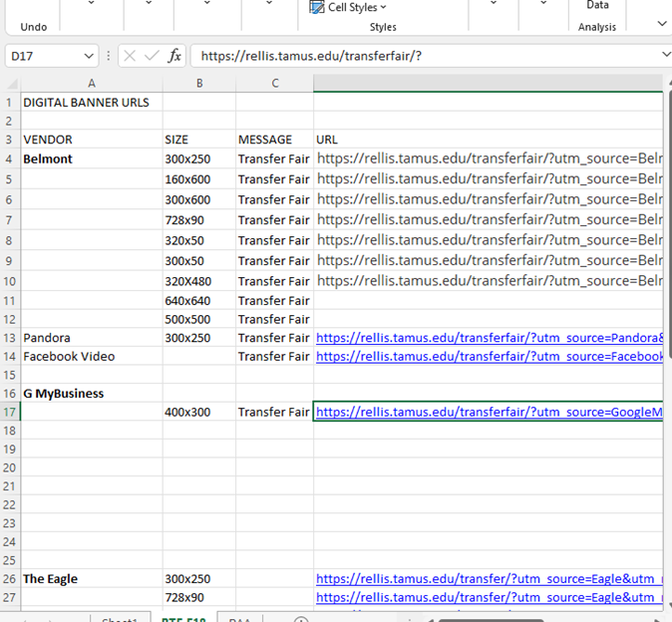Select row 17 header
Viewport: 672px width, 622px height.
pyautogui.click(x=10, y=412)
